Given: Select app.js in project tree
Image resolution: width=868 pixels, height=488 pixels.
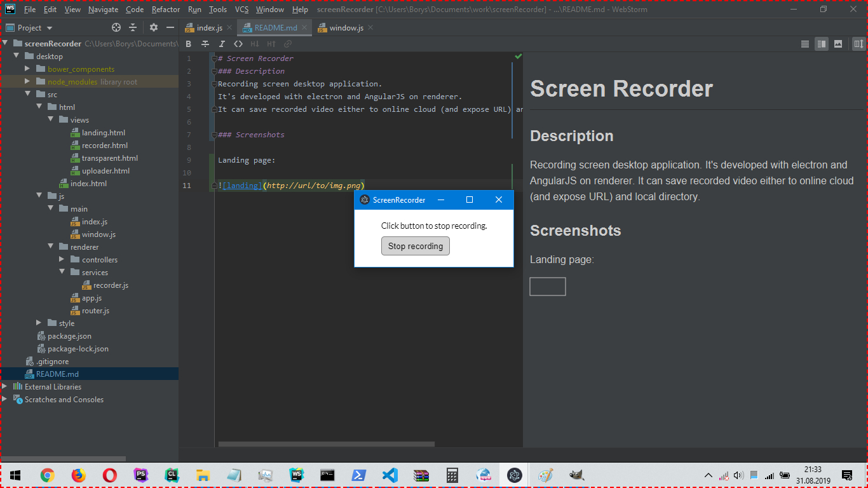Looking at the screenshot, I should coord(92,298).
